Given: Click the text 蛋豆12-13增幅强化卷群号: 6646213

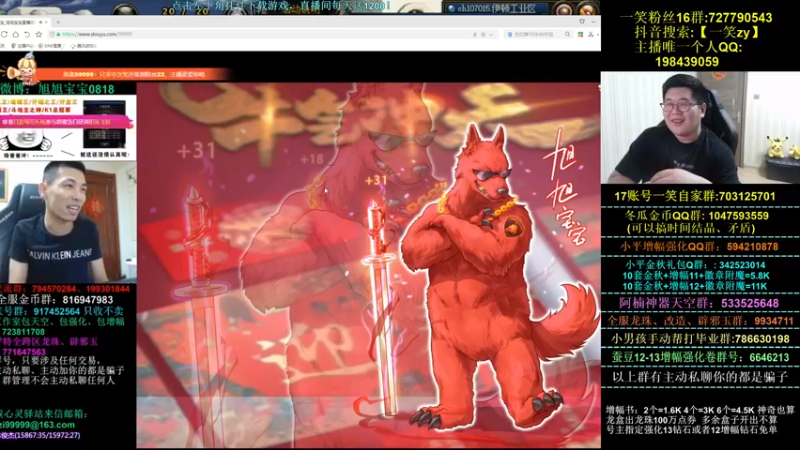Looking at the screenshot, I should coord(701,357).
